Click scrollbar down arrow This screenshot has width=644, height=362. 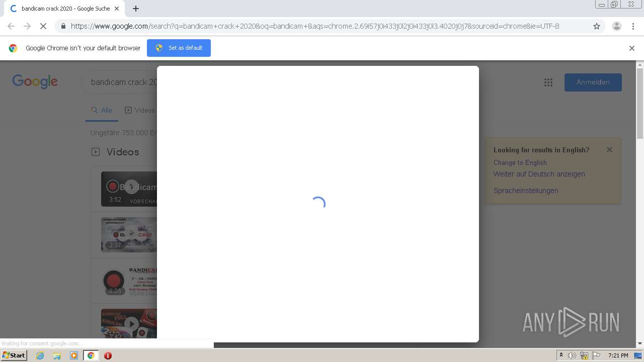[640, 344]
